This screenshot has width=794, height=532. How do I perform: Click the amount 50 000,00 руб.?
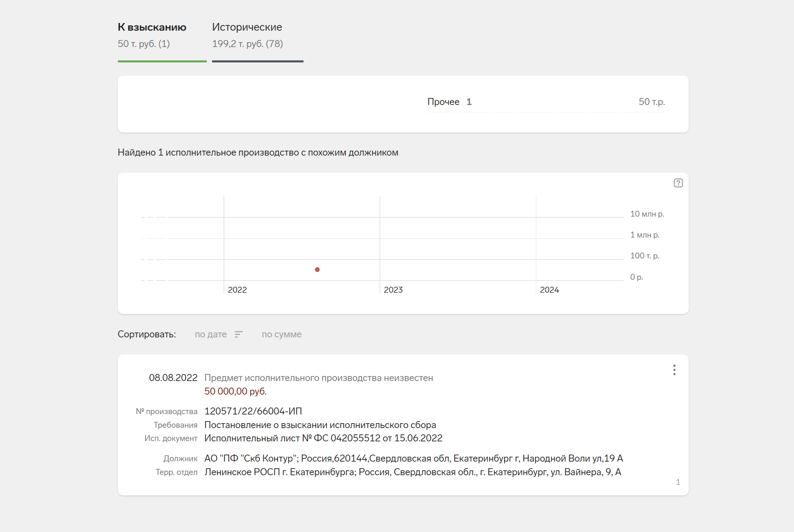point(235,391)
